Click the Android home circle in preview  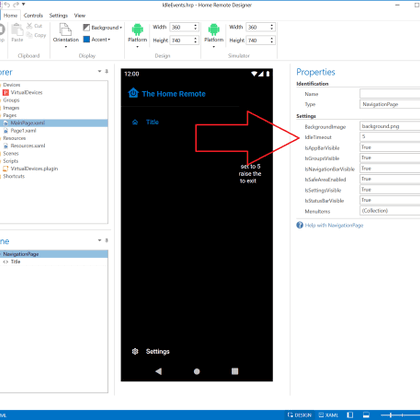(x=197, y=371)
